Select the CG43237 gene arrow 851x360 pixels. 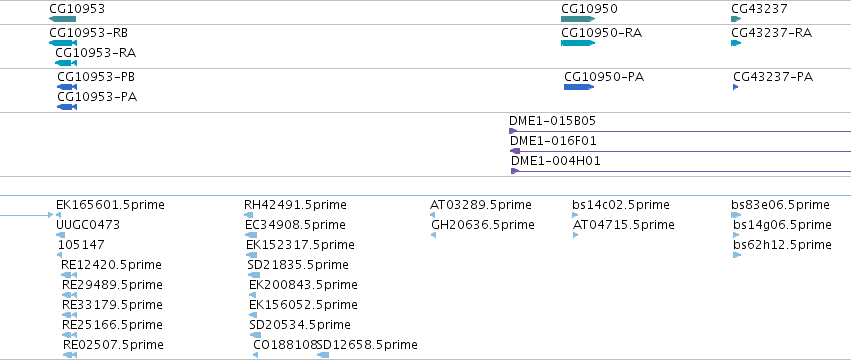coord(736,19)
